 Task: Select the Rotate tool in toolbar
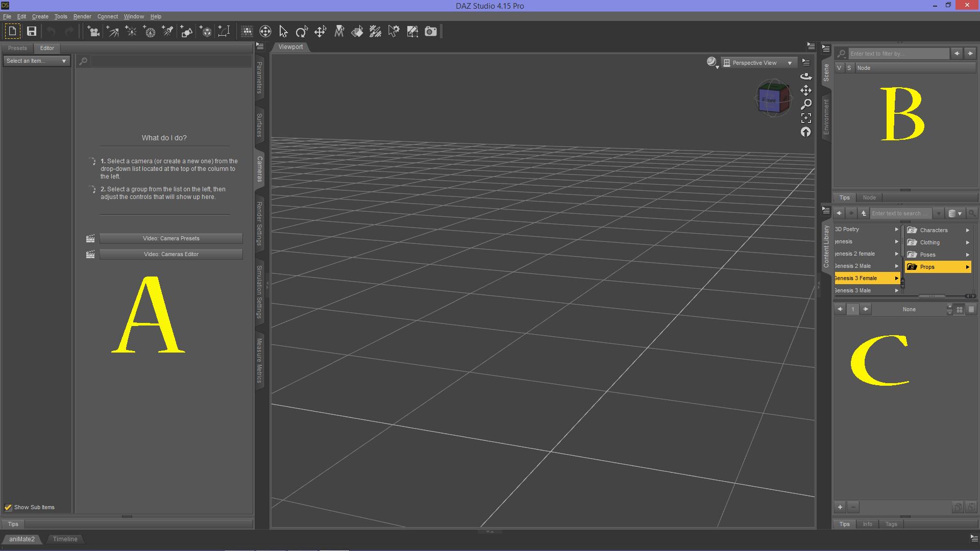302,32
